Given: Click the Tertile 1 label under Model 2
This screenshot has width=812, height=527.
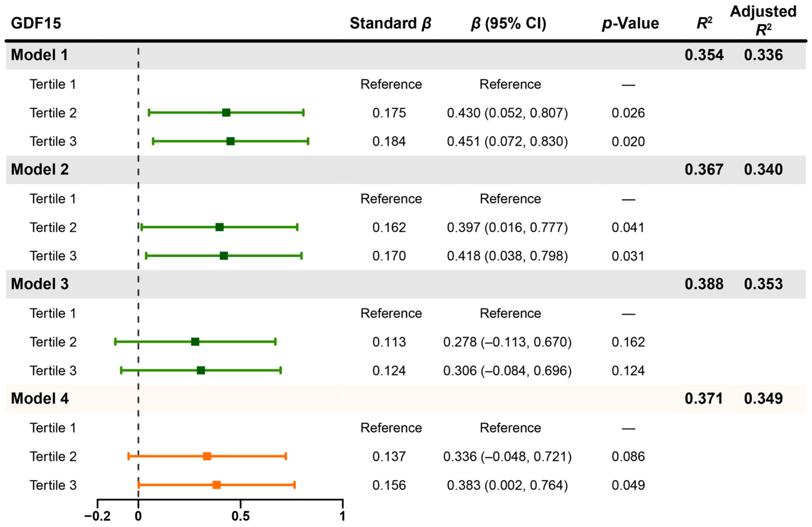Looking at the screenshot, I should 53,199.
